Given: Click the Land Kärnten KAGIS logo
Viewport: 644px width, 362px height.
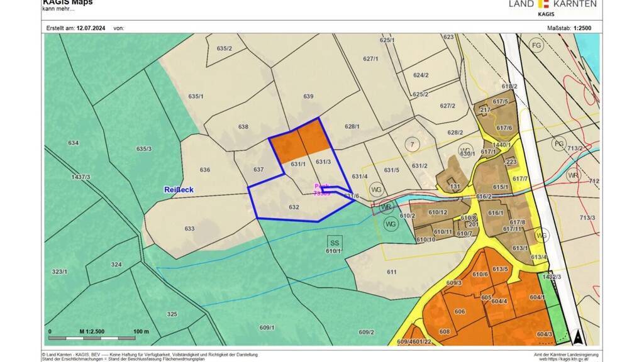Looking at the screenshot, I should (x=552, y=6).
